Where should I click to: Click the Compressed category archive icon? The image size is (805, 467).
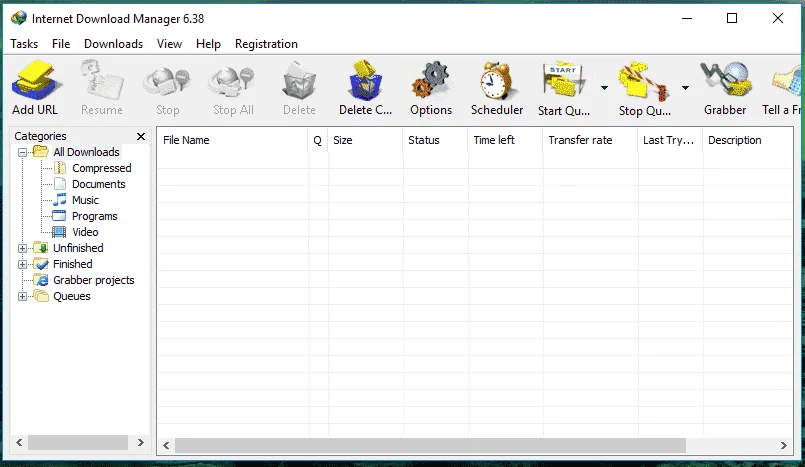tap(60, 168)
